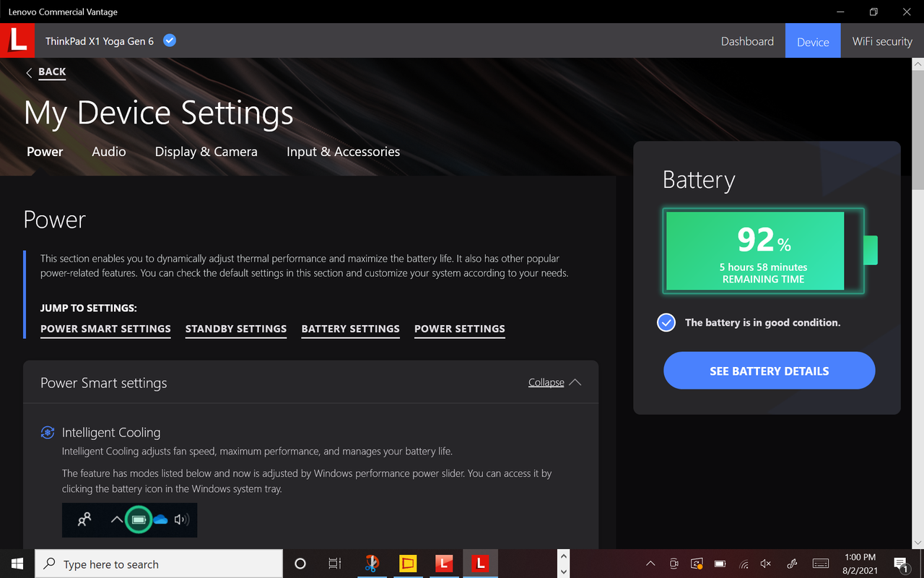Viewport: 924px width, 578px height.
Task: Click the Meet Now camera tray icon
Action: [x=674, y=564]
